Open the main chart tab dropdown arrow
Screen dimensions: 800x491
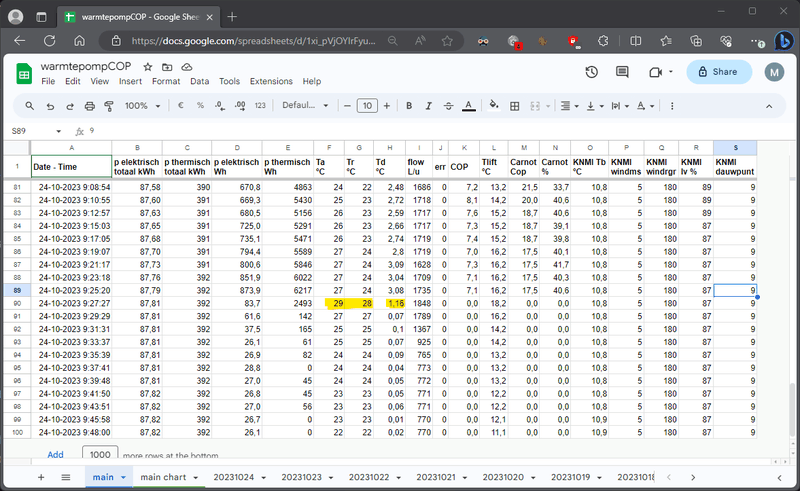point(196,478)
